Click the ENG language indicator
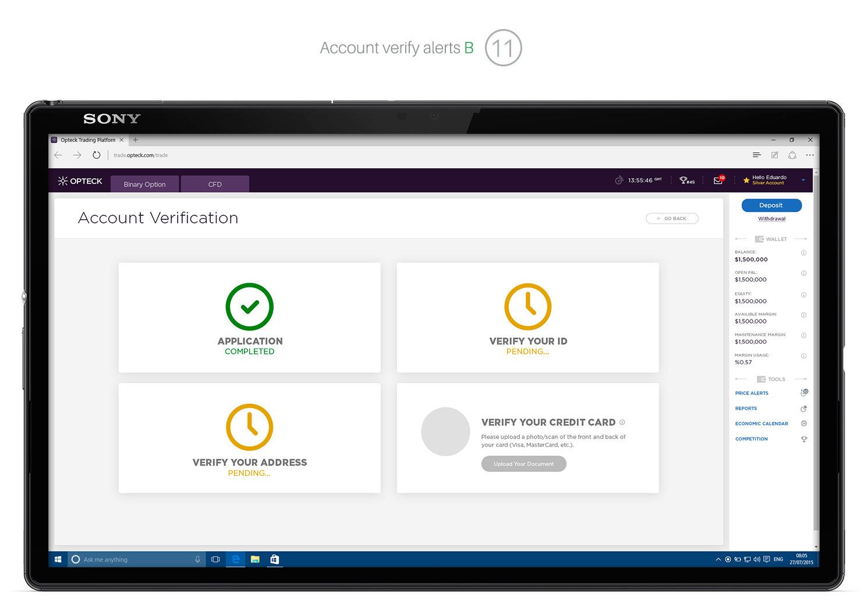 tap(778, 559)
